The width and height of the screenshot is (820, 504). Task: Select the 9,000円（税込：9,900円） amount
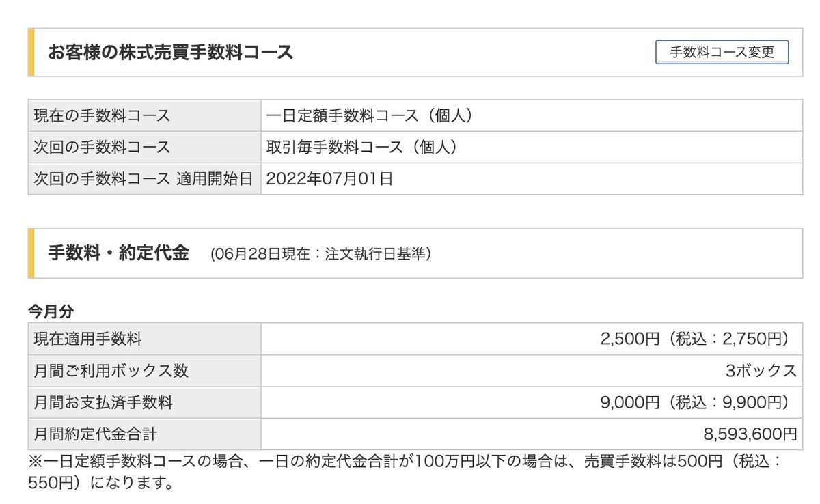coord(695,402)
